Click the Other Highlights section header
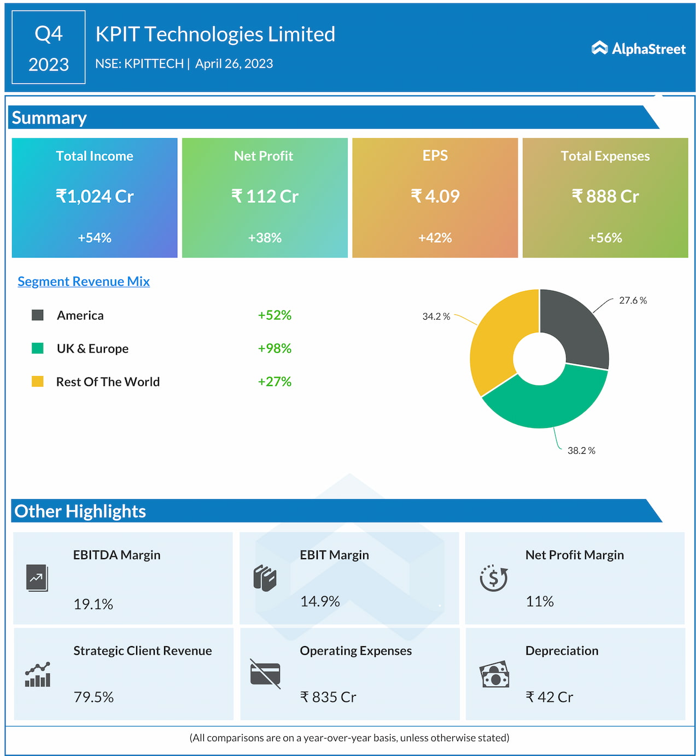Viewport: 700px width, 756px height. tap(80, 511)
